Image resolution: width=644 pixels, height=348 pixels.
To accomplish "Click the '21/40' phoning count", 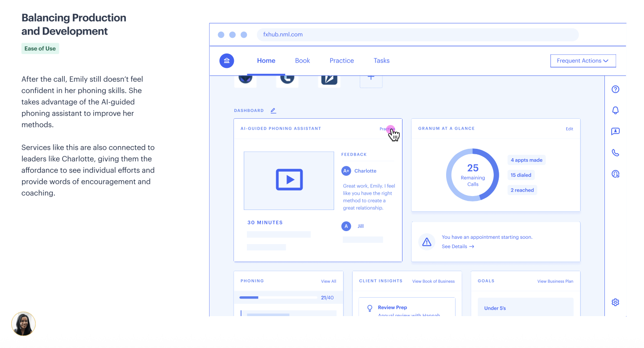I will pos(327,298).
